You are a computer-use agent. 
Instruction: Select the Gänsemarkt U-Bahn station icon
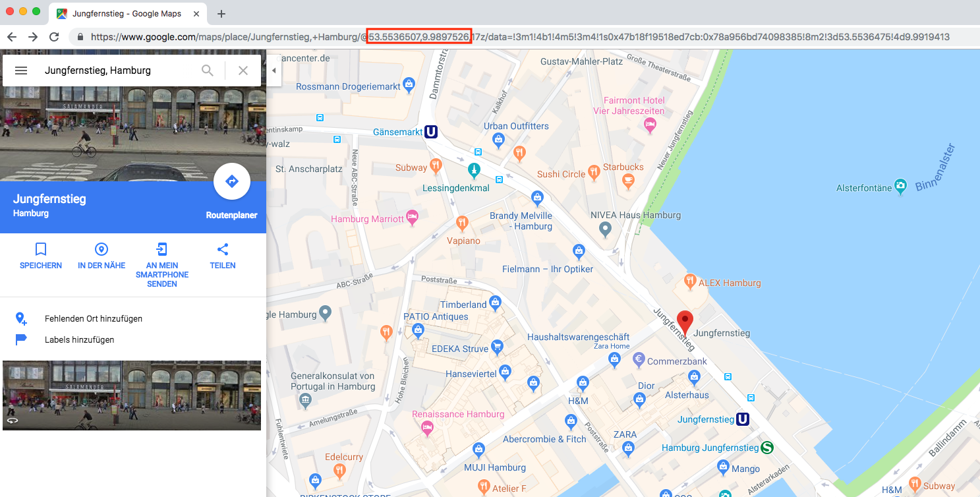click(431, 132)
